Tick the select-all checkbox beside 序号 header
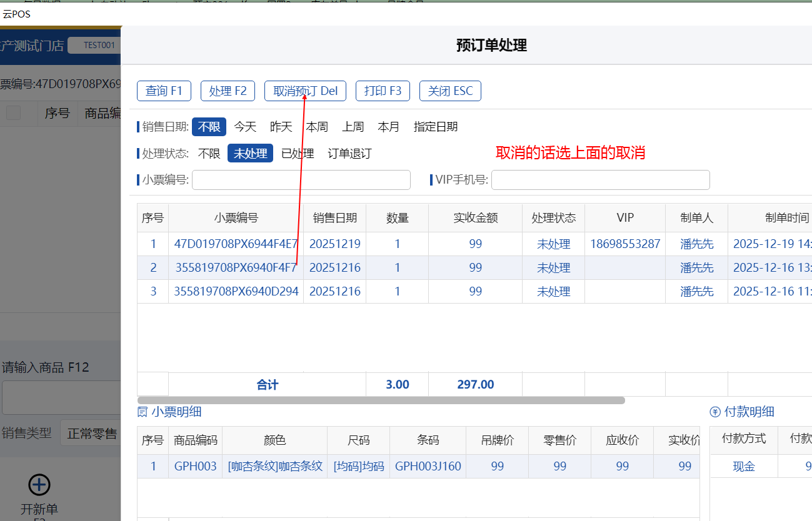 (x=13, y=113)
